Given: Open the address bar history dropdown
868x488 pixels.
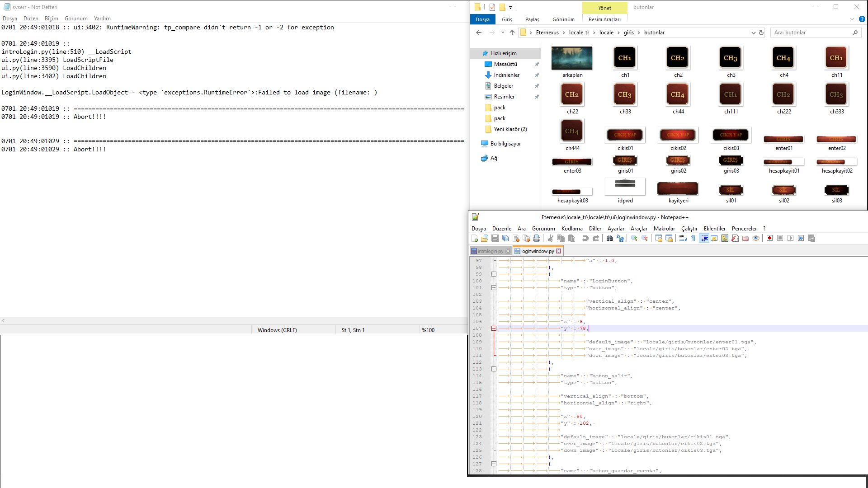Looking at the screenshot, I should [753, 33].
